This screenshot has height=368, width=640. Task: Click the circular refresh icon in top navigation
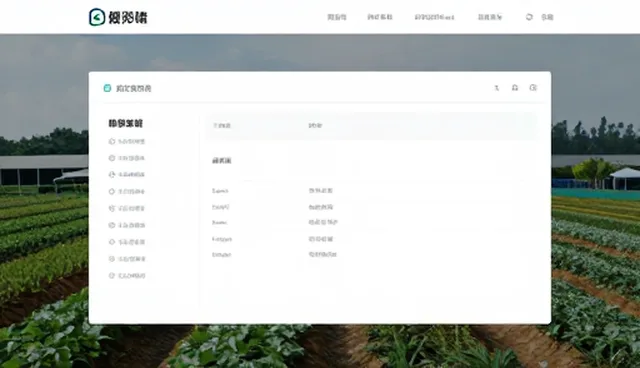pos(529,17)
